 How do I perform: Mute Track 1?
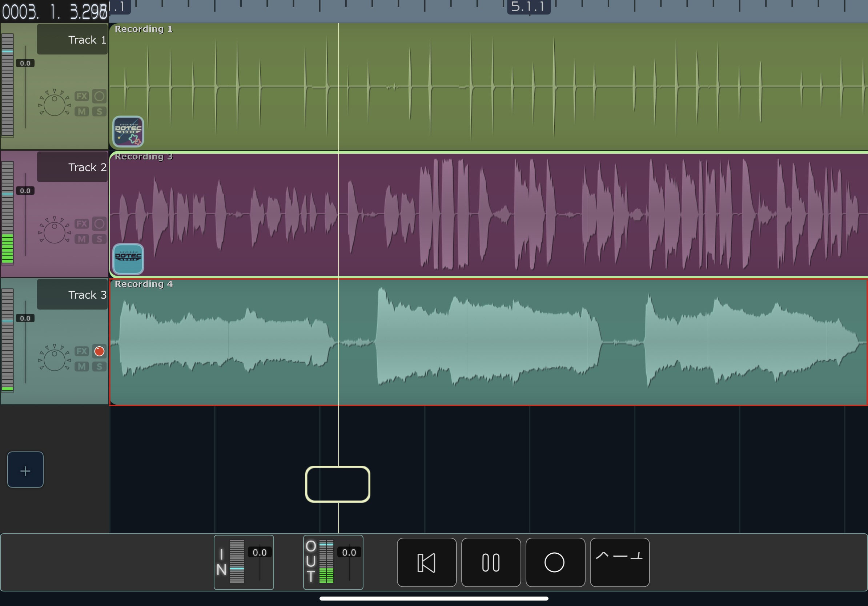point(82,112)
